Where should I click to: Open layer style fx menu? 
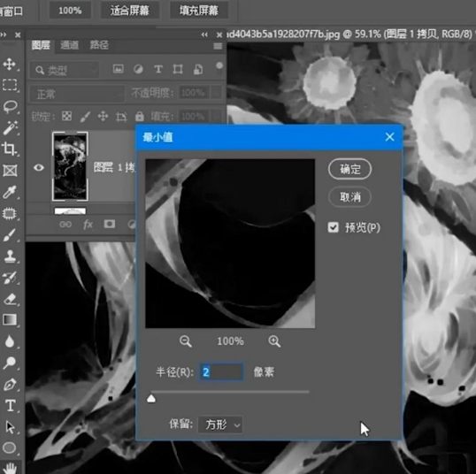pos(88,225)
